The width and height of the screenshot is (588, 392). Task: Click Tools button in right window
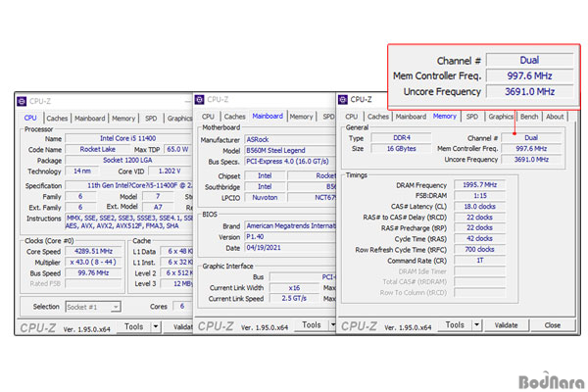pos(455,324)
